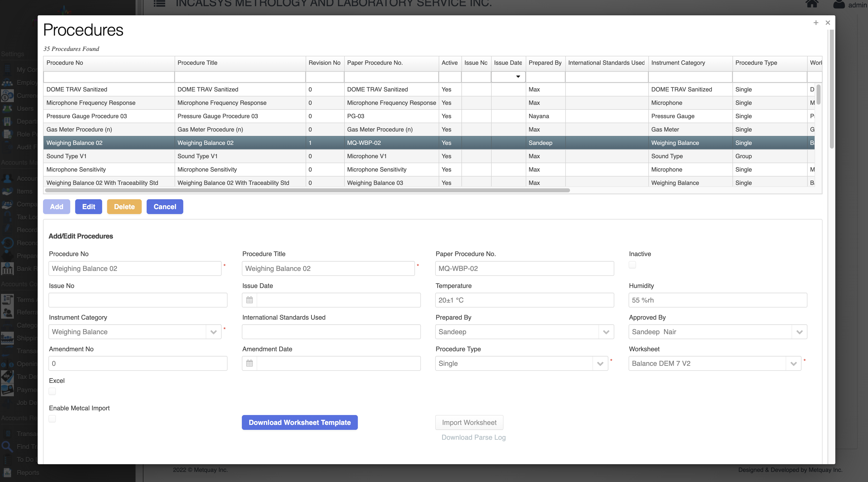Check the Enable Metcal Import box
868x482 pixels.
tap(52, 419)
